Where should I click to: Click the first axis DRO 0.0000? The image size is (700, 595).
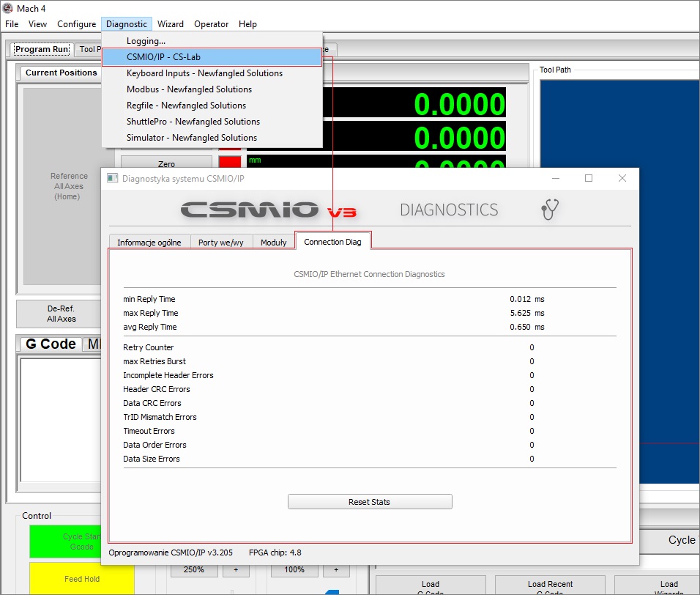(x=459, y=104)
